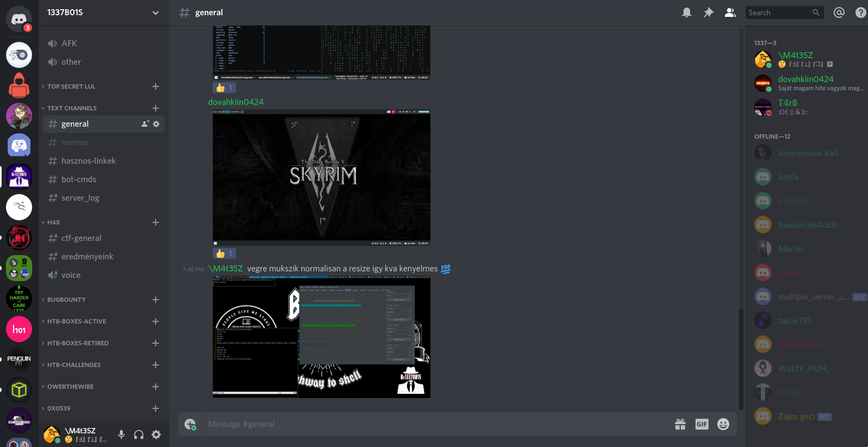Open the Skyrim screenshot image
Screen dimensions: 868x447
coord(321,177)
